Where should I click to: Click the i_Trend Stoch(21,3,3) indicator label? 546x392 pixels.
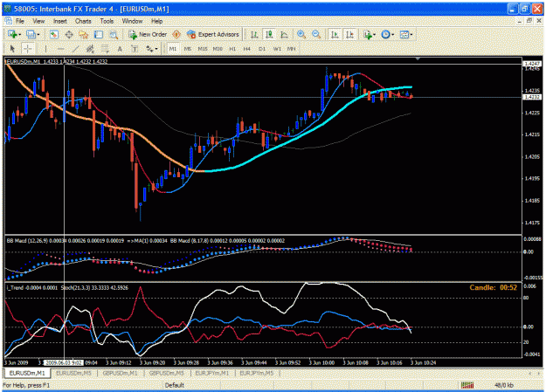click(x=67, y=288)
